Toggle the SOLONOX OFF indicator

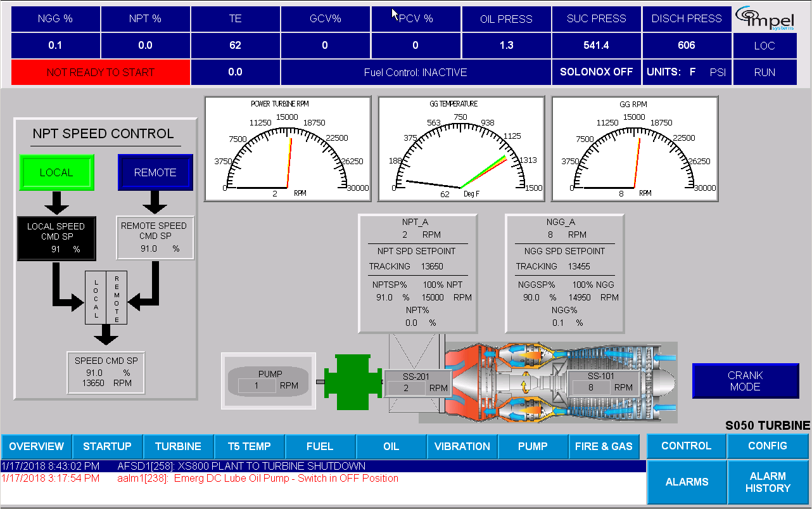click(x=596, y=72)
